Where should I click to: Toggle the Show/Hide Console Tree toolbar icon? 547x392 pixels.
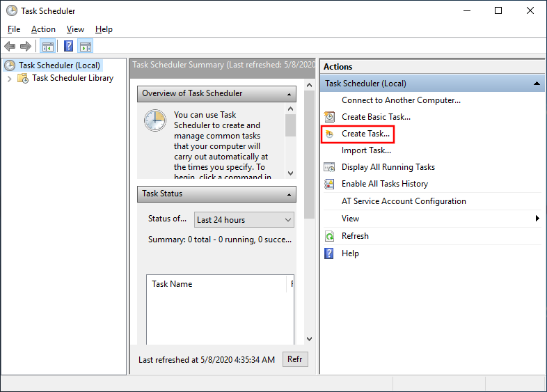pyautogui.click(x=47, y=47)
